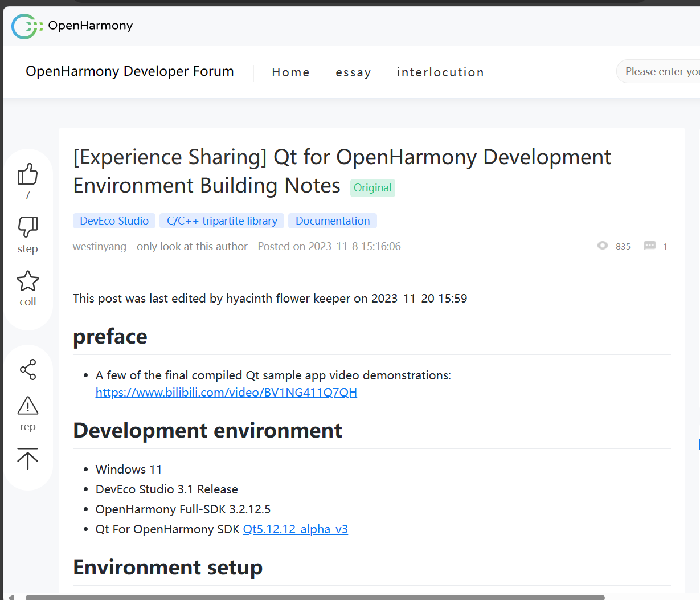The width and height of the screenshot is (700, 600).
Task: Click the eye views icon
Action: [603, 246]
